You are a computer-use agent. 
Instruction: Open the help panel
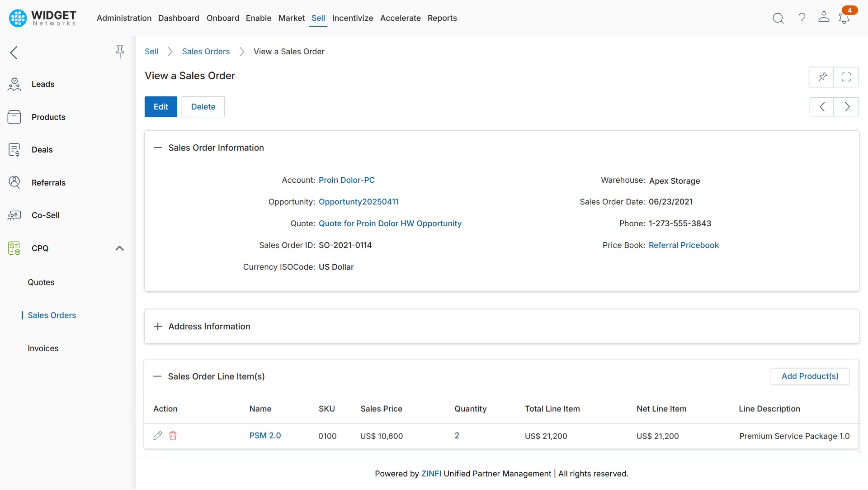point(801,18)
